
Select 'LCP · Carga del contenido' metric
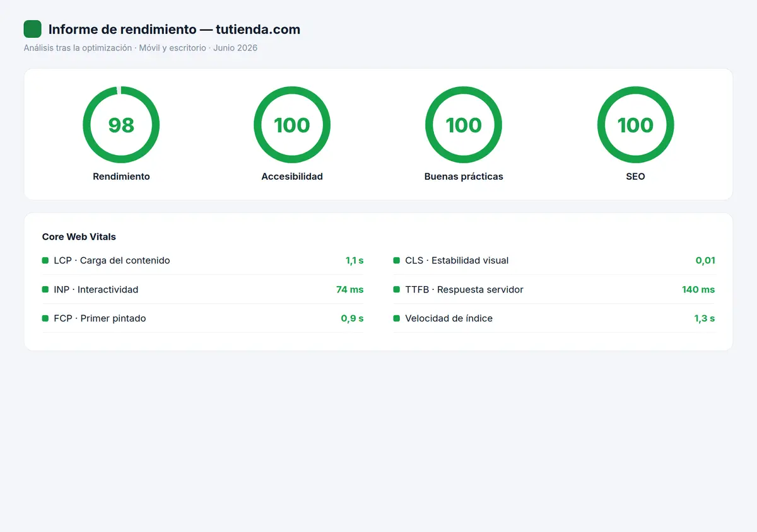112,260
